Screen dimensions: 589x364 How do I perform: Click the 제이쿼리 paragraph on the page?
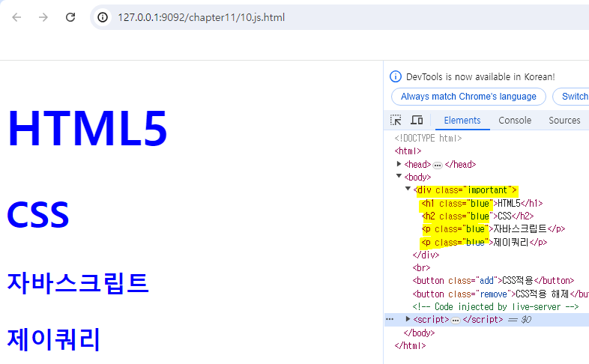tap(54, 339)
